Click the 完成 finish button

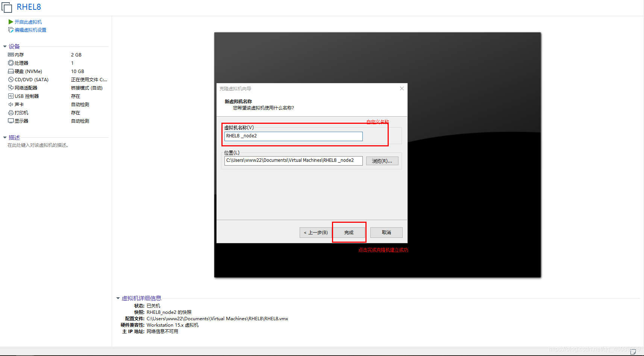click(x=349, y=232)
